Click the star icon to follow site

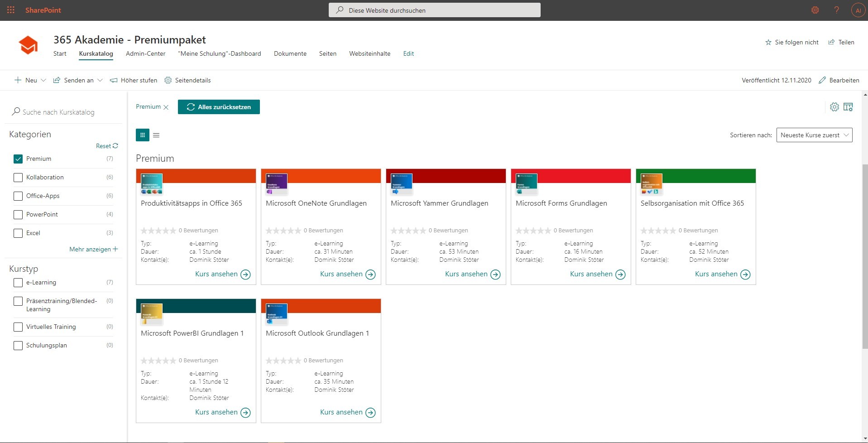tap(768, 42)
